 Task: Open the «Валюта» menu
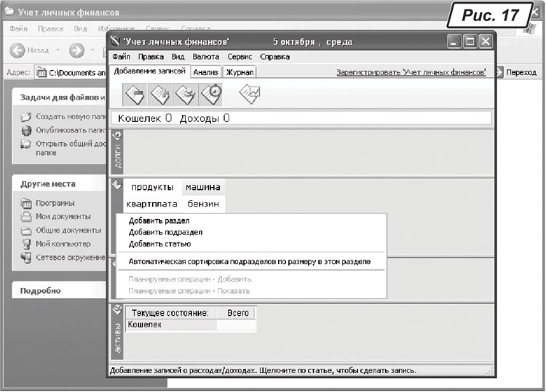(205, 56)
